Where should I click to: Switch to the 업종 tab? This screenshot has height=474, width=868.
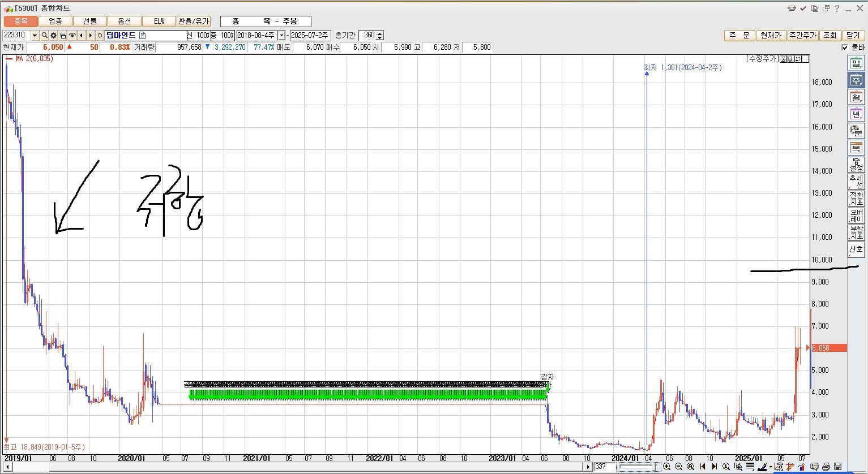click(x=55, y=21)
